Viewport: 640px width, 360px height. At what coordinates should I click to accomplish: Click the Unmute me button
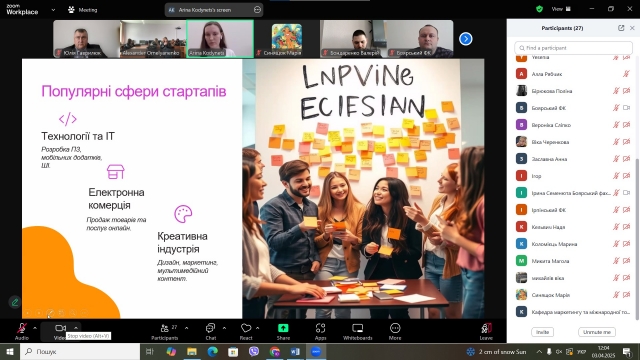pos(597,332)
